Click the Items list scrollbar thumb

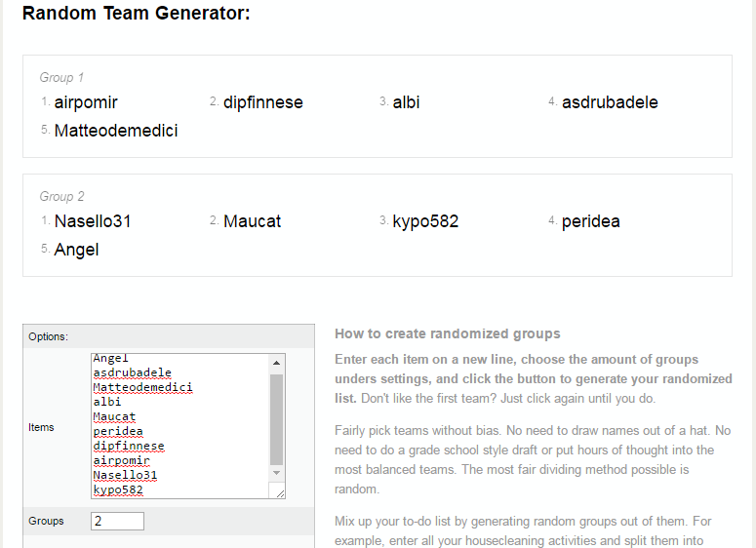tap(277, 417)
